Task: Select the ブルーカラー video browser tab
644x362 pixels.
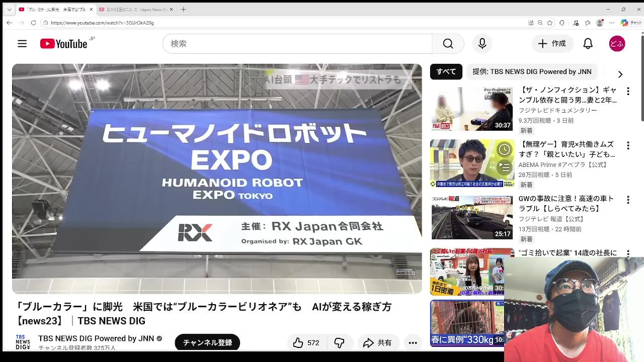Action: tap(55, 10)
